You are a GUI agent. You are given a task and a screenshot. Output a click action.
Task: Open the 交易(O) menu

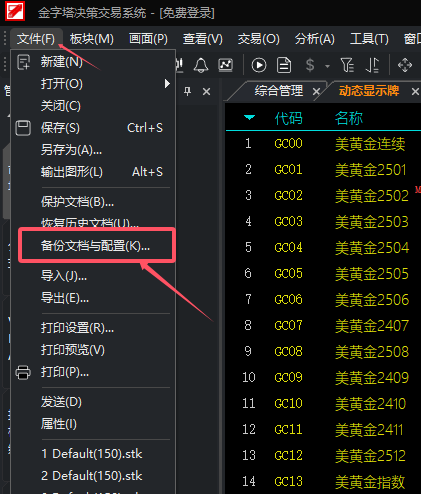tap(259, 39)
